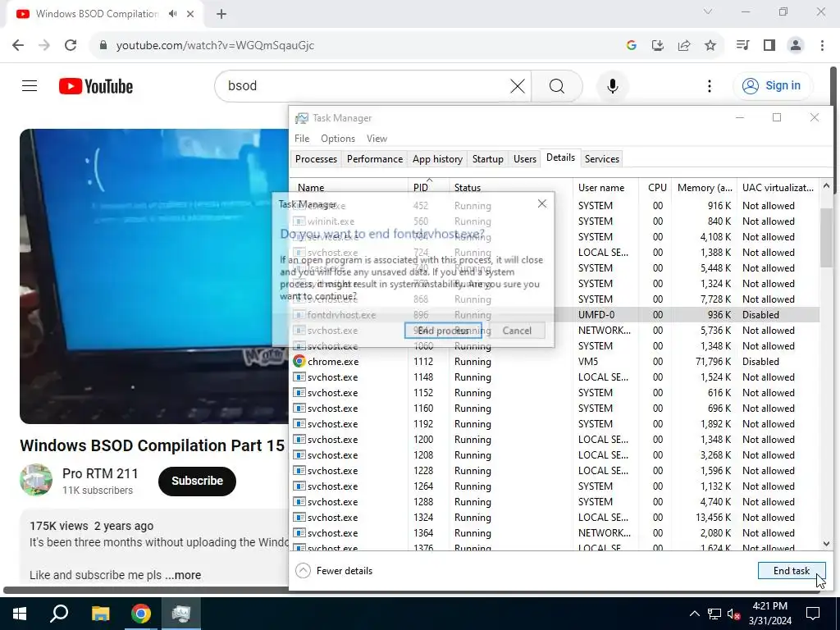Click the install app icon in the address bar
Screen dimensions: 840x630
(657, 46)
